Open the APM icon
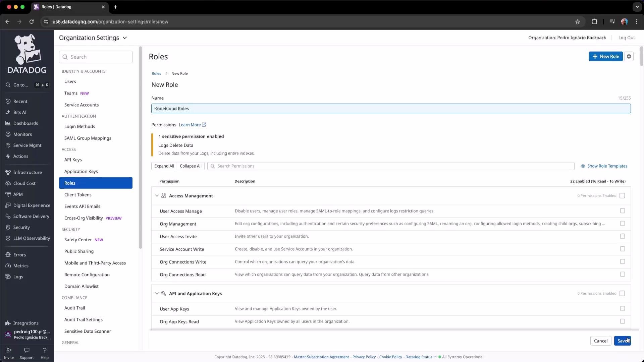 pos(8,194)
